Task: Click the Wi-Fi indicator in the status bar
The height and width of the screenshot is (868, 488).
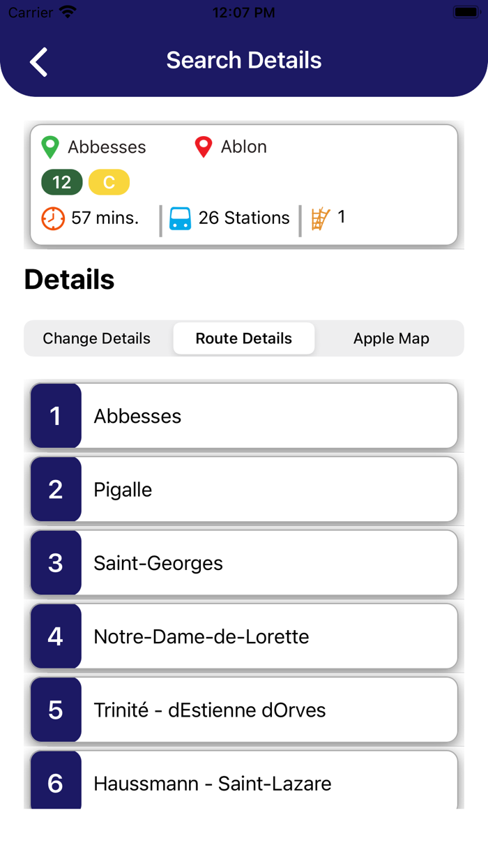Action: 67,11
